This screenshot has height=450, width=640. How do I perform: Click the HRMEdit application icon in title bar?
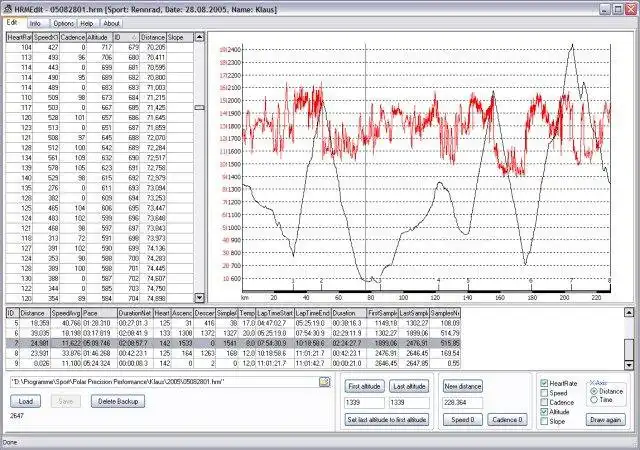7,9
